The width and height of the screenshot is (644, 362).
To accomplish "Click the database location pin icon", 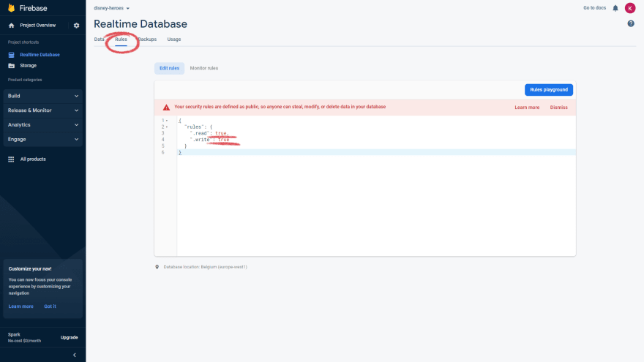I will tap(157, 267).
